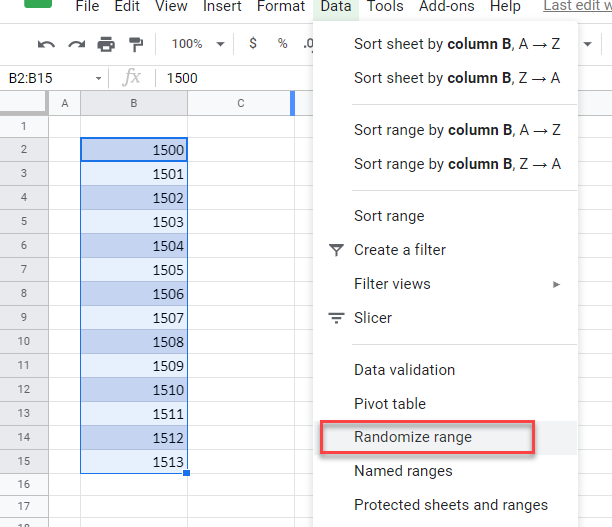Open the Insert menu
The height and width of the screenshot is (527, 612).
coord(222,7)
